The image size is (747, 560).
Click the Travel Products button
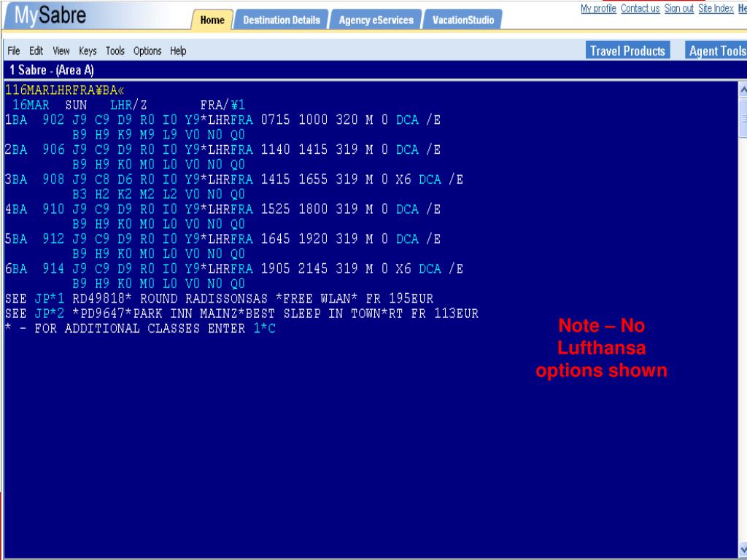tap(627, 50)
